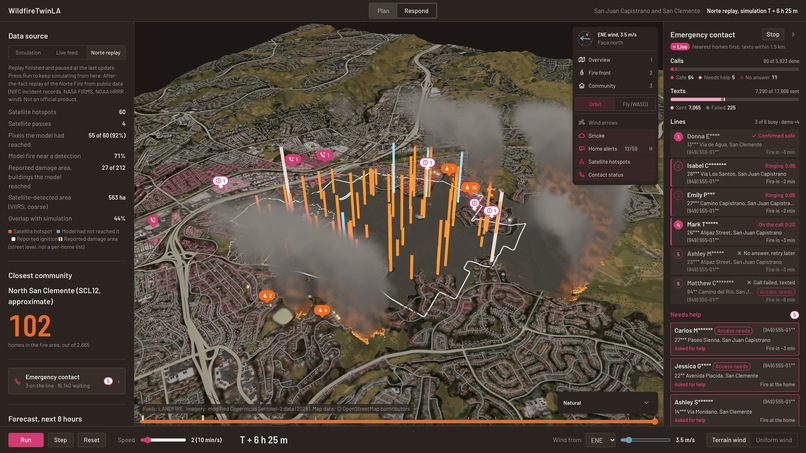
Task: Click San Juan Capistrano and San Clemente header
Action: pos(647,11)
